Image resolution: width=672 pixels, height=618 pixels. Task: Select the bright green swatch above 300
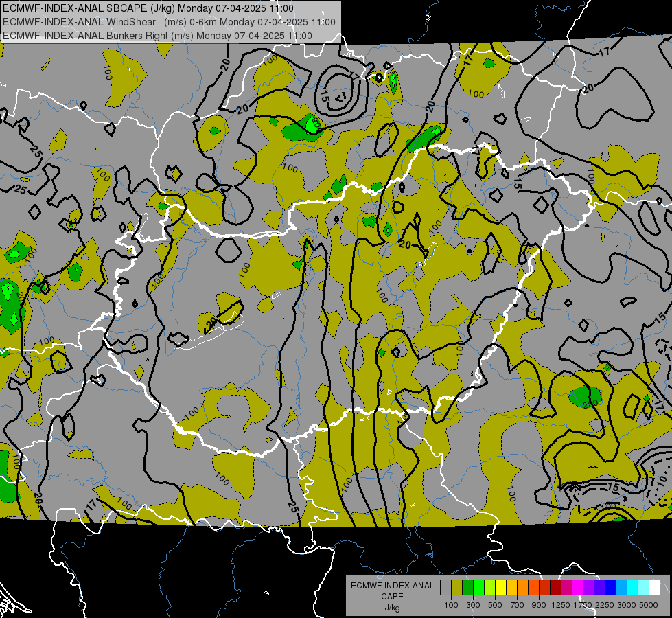pos(478,587)
